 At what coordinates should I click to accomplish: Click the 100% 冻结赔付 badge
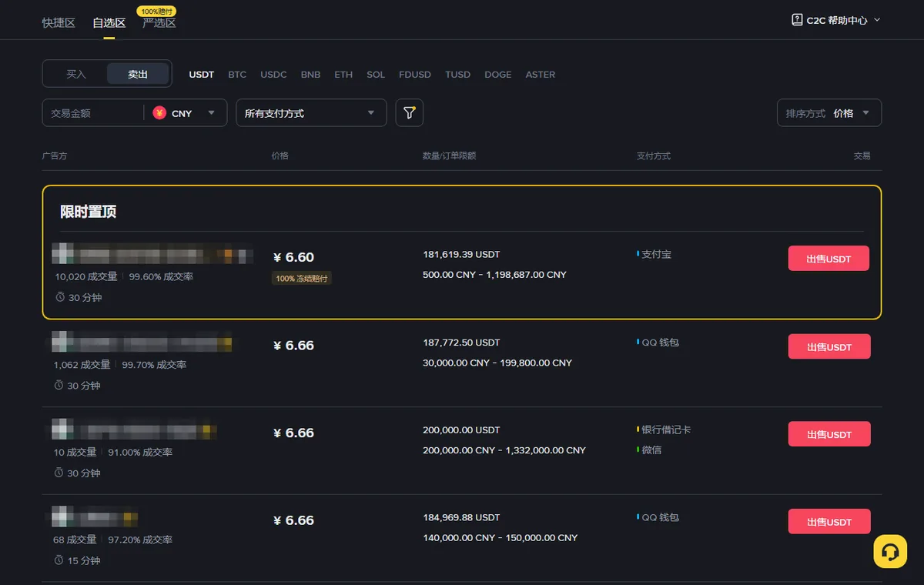pos(302,278)
